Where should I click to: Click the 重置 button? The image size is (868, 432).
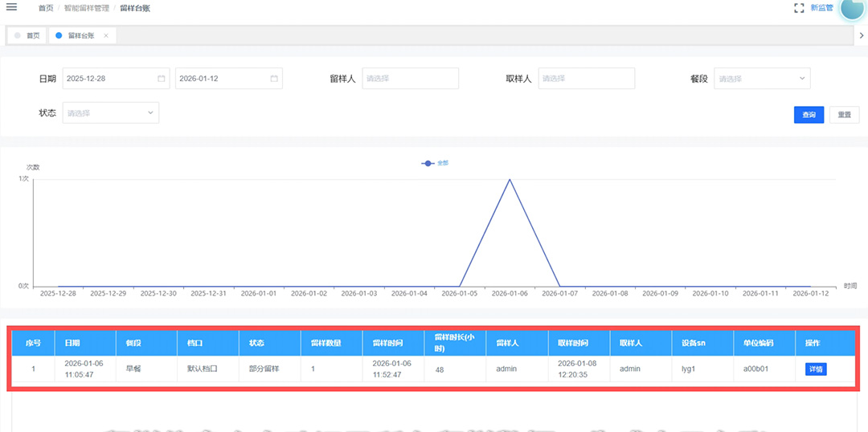coord(844,115)
